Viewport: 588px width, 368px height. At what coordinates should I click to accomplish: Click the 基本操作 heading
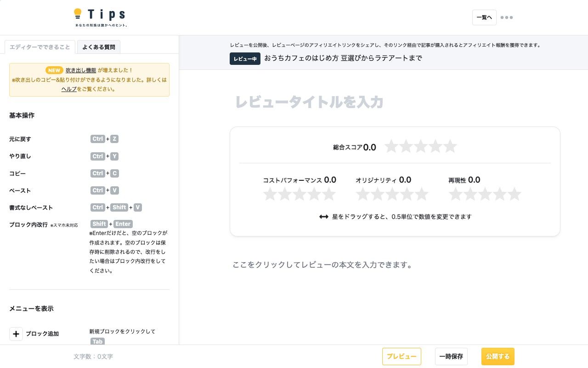pyautogui.click(x=22, y=115)
